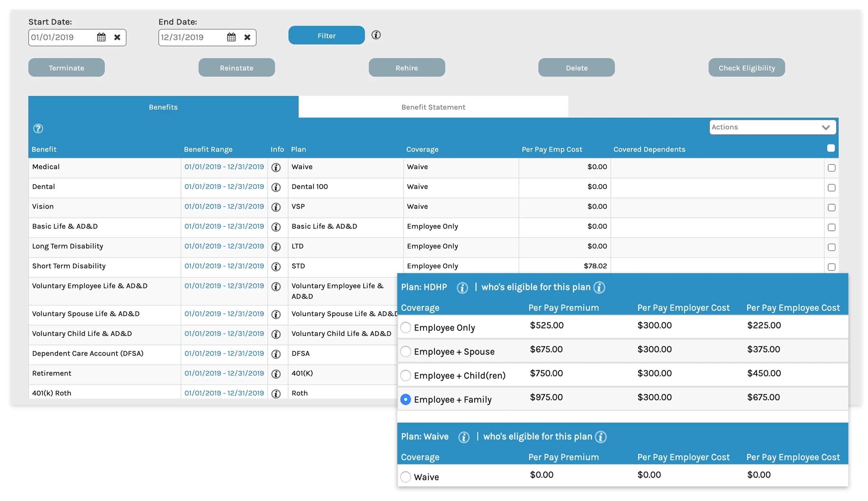Select the Benefits tab
Screen dimensions: 868x501
pyautogui.click(x=163, y=107)
